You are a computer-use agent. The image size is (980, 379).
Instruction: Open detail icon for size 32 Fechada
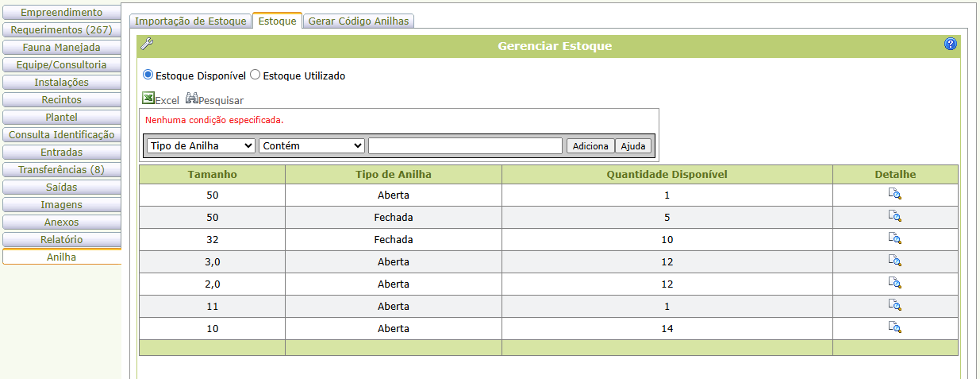click(x=894, y=239)
